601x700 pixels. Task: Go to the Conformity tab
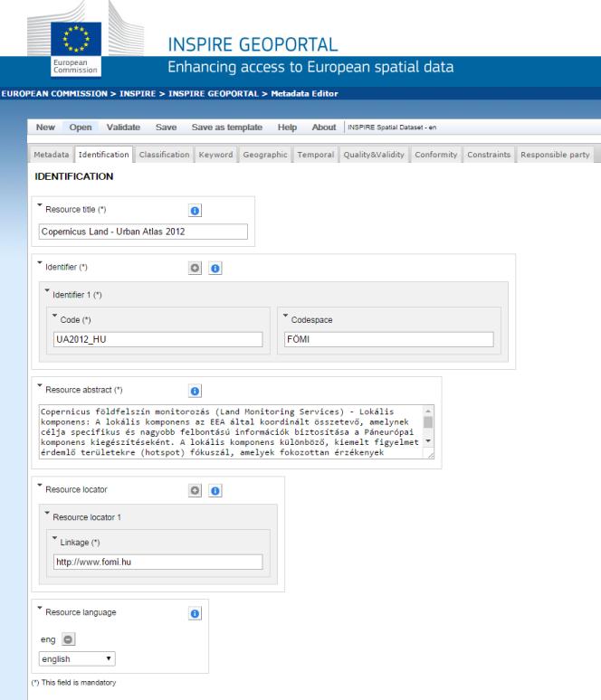pos(436,155)
